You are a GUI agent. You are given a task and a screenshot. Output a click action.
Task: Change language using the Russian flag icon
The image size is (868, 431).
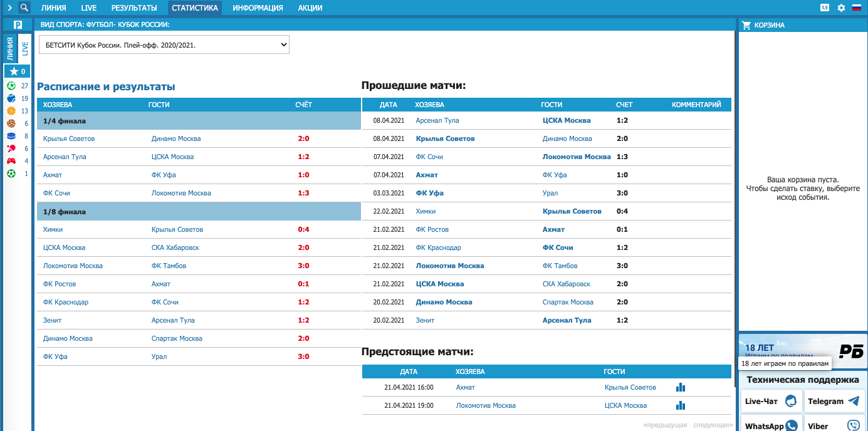pyautogui.click(x=856, y=8)
